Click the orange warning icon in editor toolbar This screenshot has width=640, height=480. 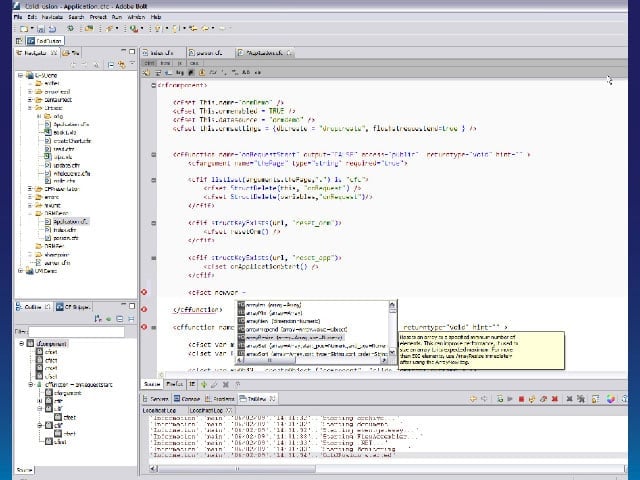pyautogui.click(x=202, y=73)
